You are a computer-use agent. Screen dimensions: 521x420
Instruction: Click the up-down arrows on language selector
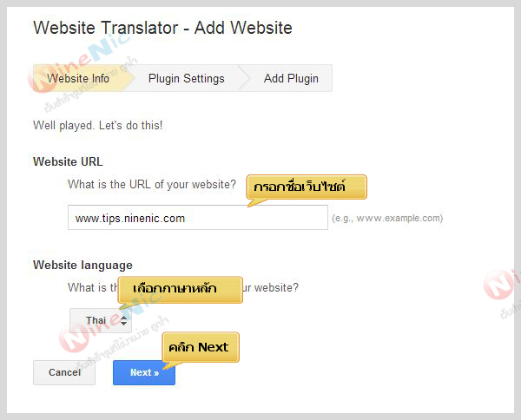point(124,321)
